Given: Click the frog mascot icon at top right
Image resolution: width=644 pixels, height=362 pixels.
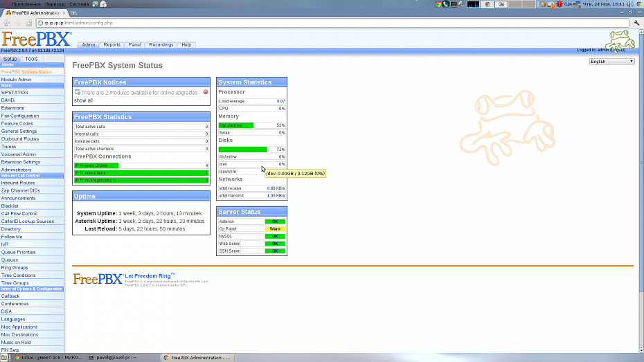Looking at the screenshot, I should (x=620, y=41).
